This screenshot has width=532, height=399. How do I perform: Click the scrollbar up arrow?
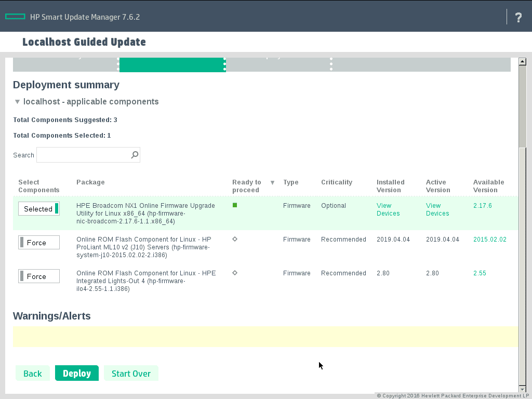[523, 61]
